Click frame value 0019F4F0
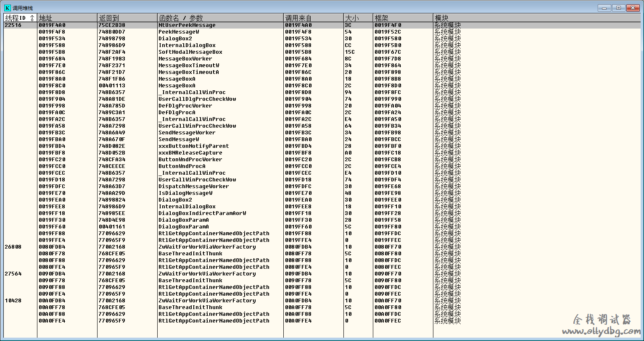Screen dimensions: 644x341 pos(388,25)
